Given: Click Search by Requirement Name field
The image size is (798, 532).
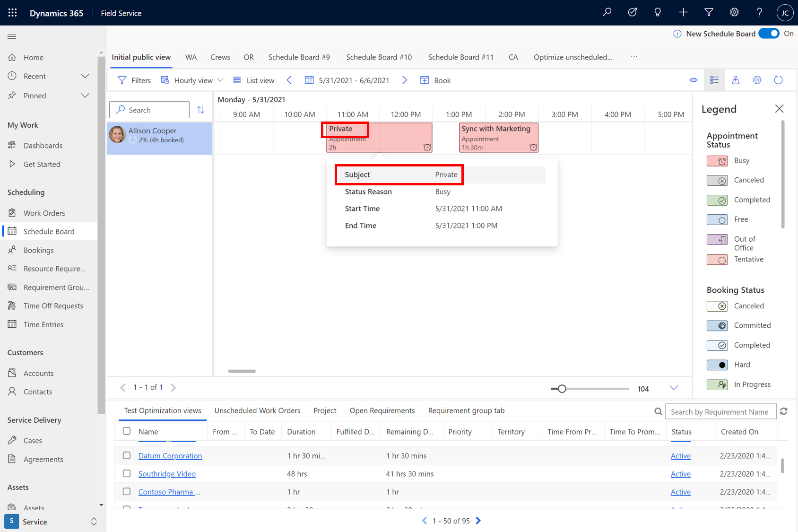Looking at the screenshot, I should point(720,411).
